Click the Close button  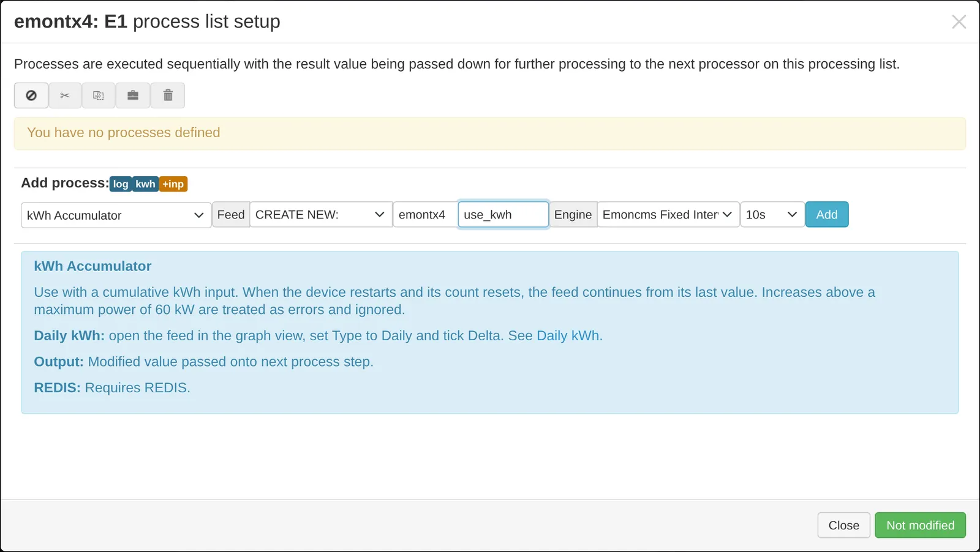(x=843, y=526)
